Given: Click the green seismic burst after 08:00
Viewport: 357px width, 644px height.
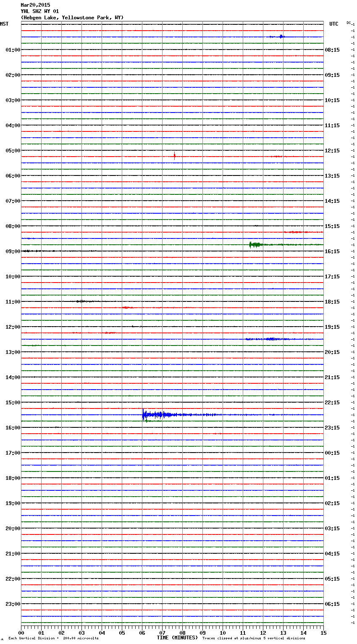Looking at the screenshot, I should (x=256, y=245).
